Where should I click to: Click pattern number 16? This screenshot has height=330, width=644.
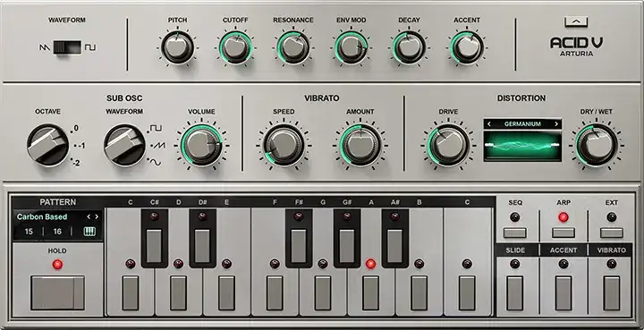pos(57,232)
